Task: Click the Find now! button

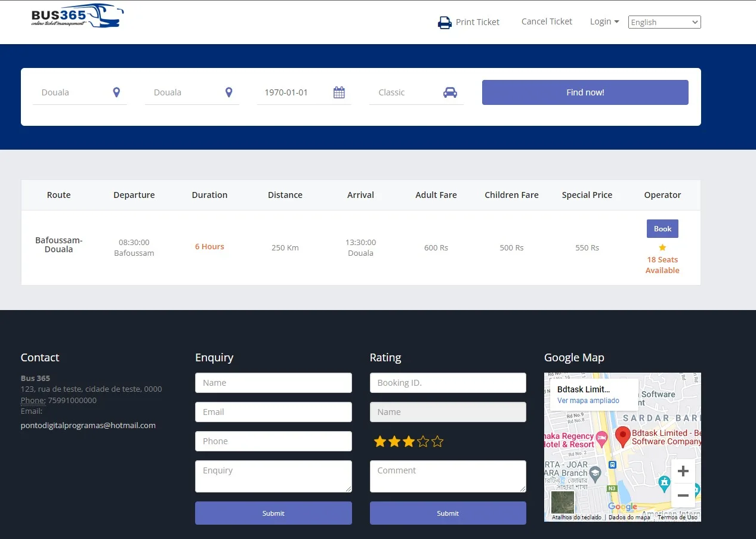Action: pos(585,92)
